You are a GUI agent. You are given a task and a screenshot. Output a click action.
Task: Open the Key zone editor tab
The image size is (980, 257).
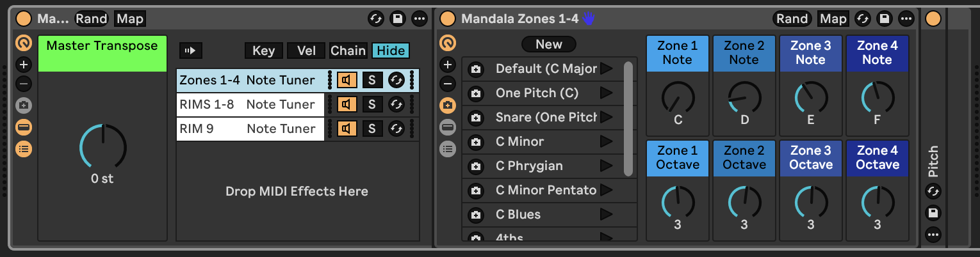click(x=263, y=51)
